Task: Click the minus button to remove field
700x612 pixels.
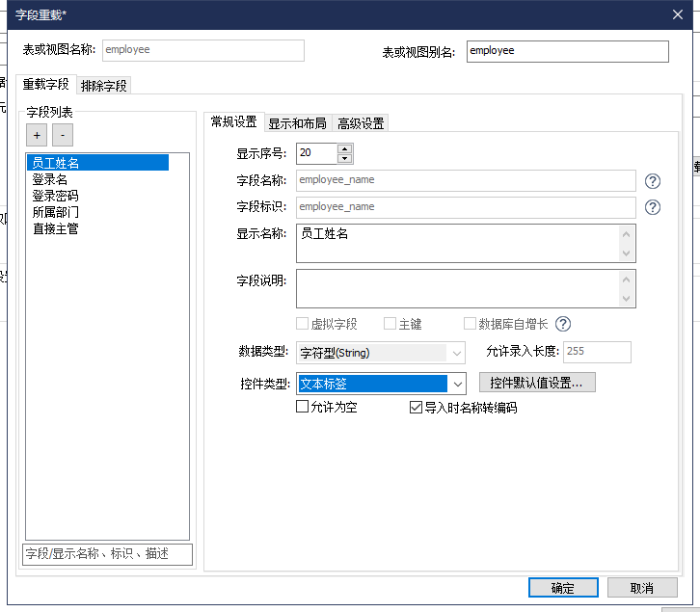Action: (62, 136)
